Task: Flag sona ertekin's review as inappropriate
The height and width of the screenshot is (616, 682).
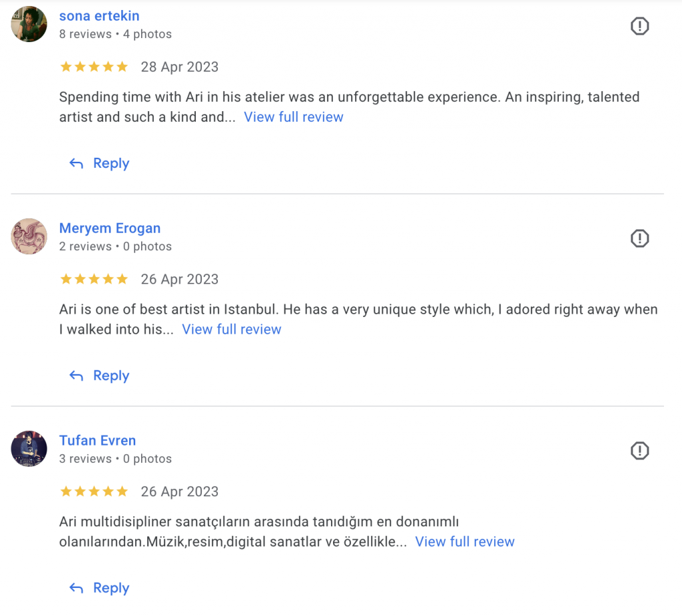Action: click(639, 26)
